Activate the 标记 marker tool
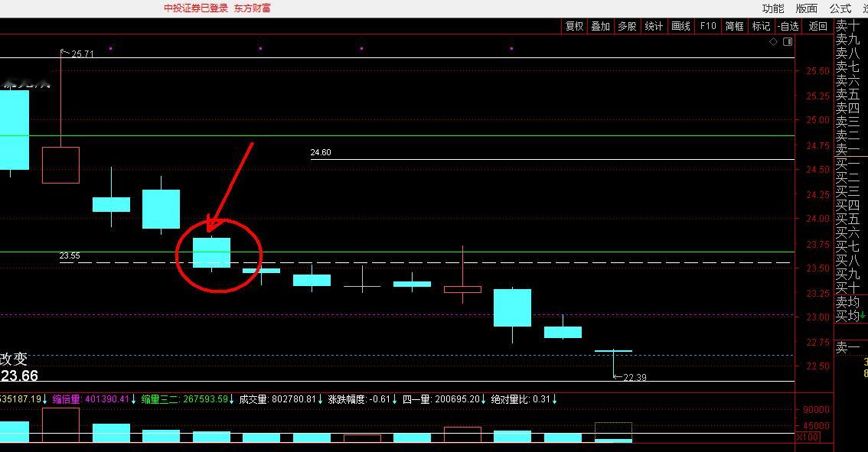The height and width of the screenshot is (452, 868). [x=759, y=25]
